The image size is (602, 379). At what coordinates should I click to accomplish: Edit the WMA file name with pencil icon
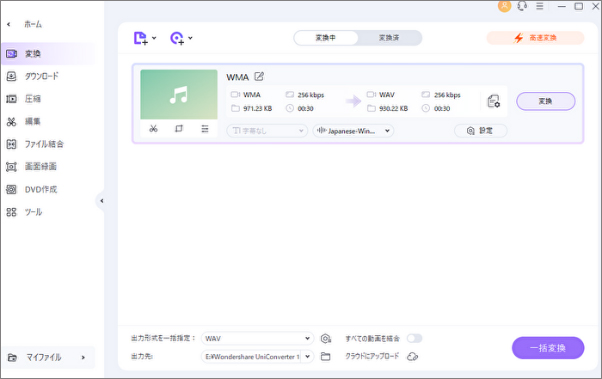pyautogui.click(x=259, y=76)
